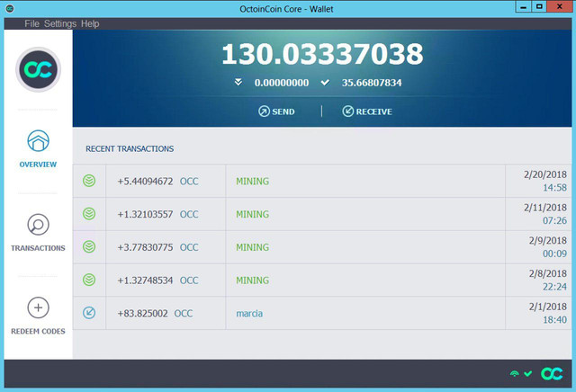Open the Help menu
Screen dimensions: 576x392
pos(90,24)
